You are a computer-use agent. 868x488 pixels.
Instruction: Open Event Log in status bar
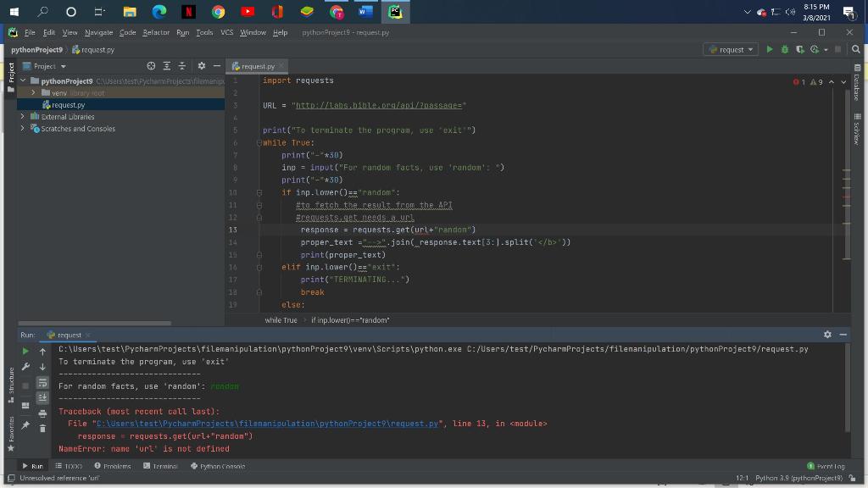coord(826,467)
